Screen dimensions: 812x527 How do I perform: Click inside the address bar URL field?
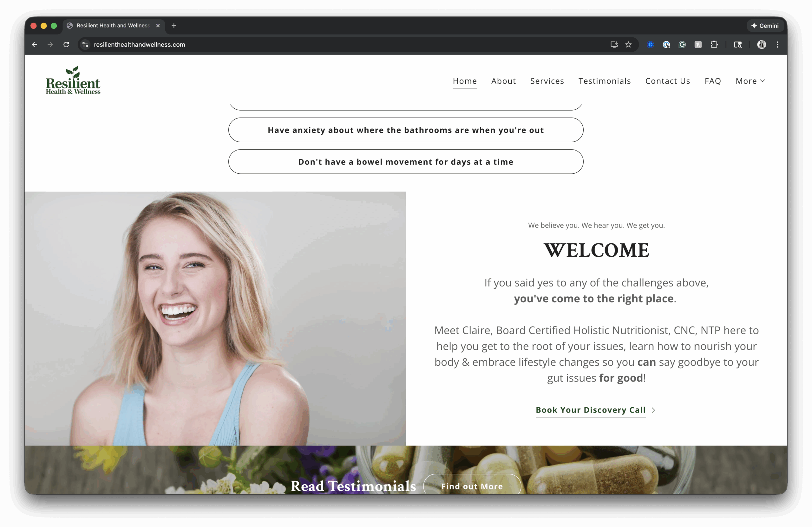[205, 45]
